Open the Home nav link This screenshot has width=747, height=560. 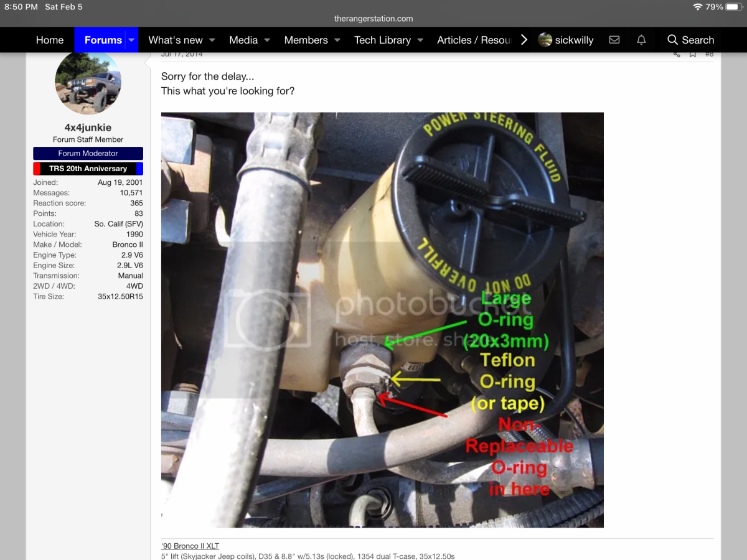50,40
